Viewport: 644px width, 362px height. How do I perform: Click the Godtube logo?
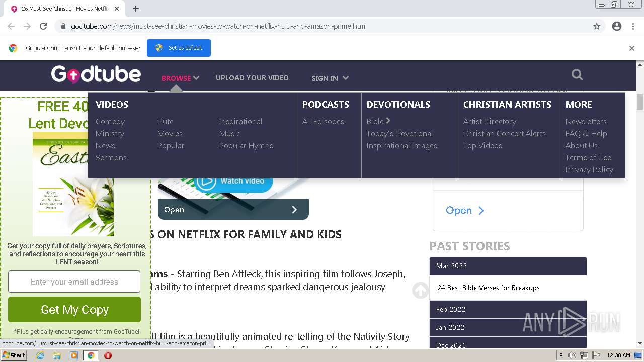[x=96, y=74]
